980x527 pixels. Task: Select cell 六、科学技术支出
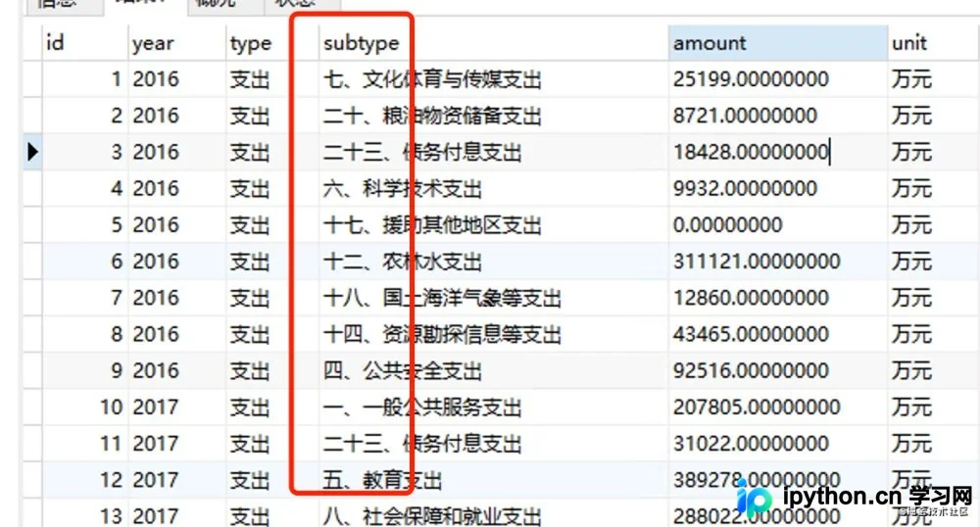(494, 188)
